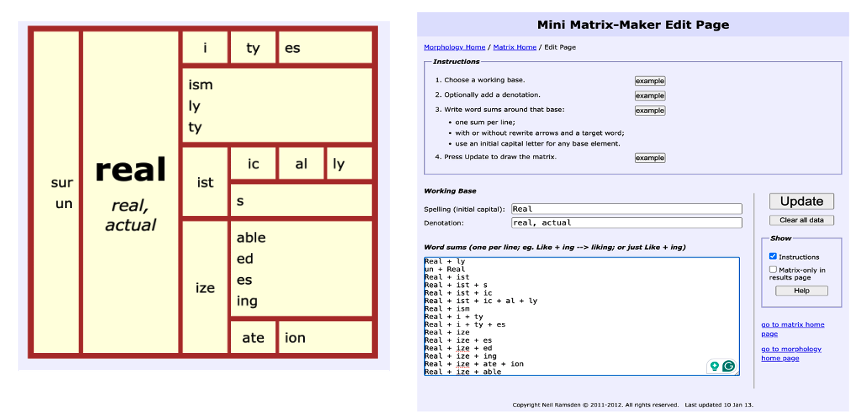
Task: Show example for 'Optionally add a denotation'
Action: (650, 96)
